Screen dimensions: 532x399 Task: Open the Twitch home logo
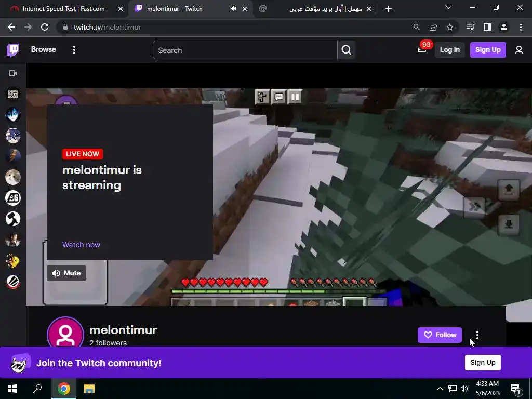point(13,50)
